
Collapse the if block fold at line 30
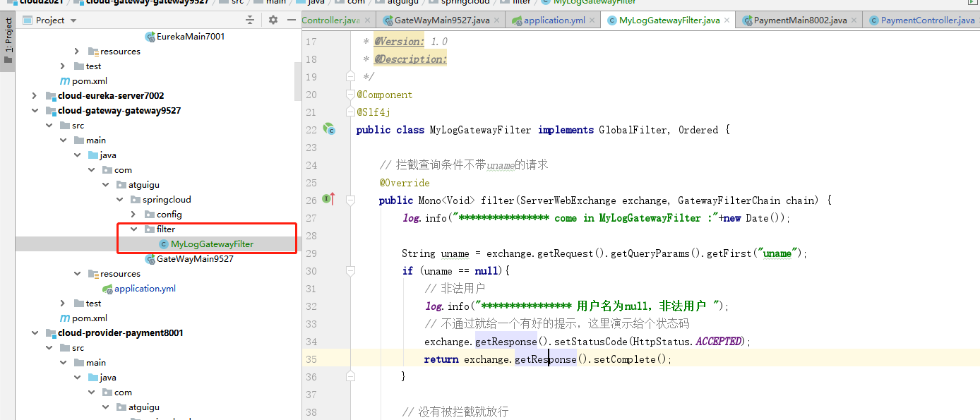click(350, 270)
